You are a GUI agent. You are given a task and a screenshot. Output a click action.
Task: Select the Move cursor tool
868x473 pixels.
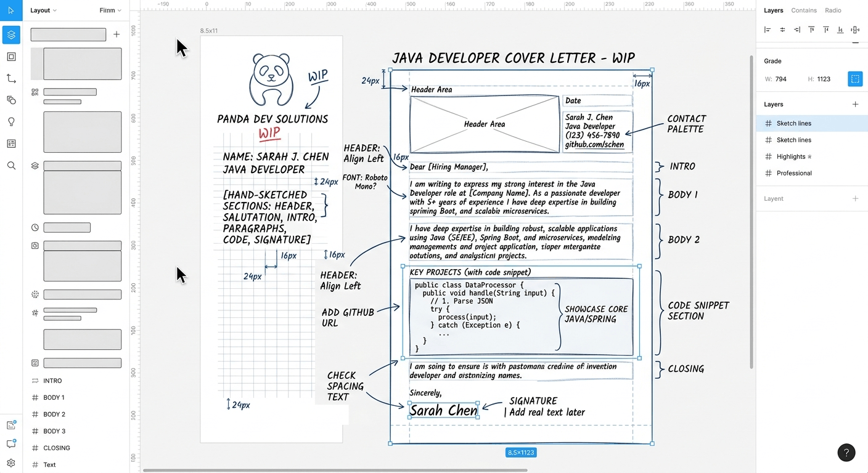11,10
